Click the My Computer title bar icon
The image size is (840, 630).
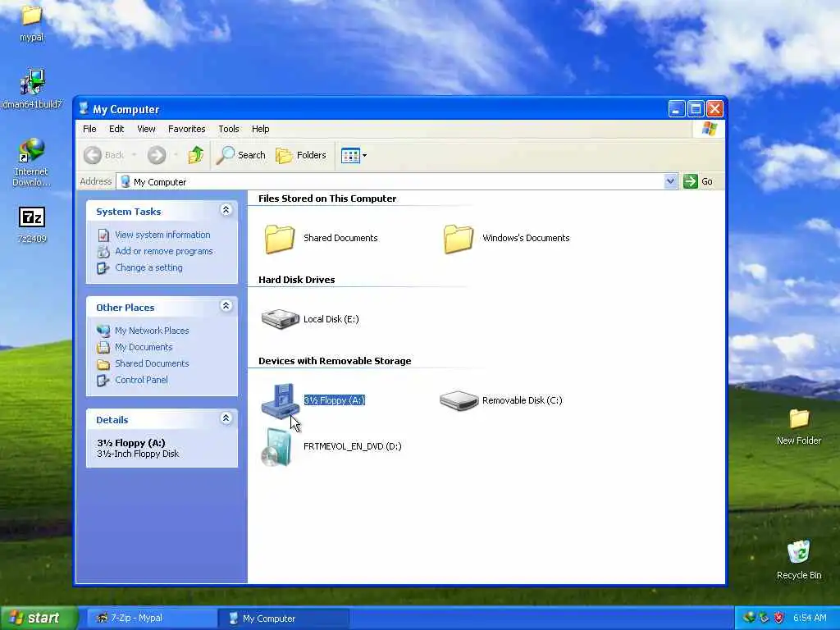(84, 109)
